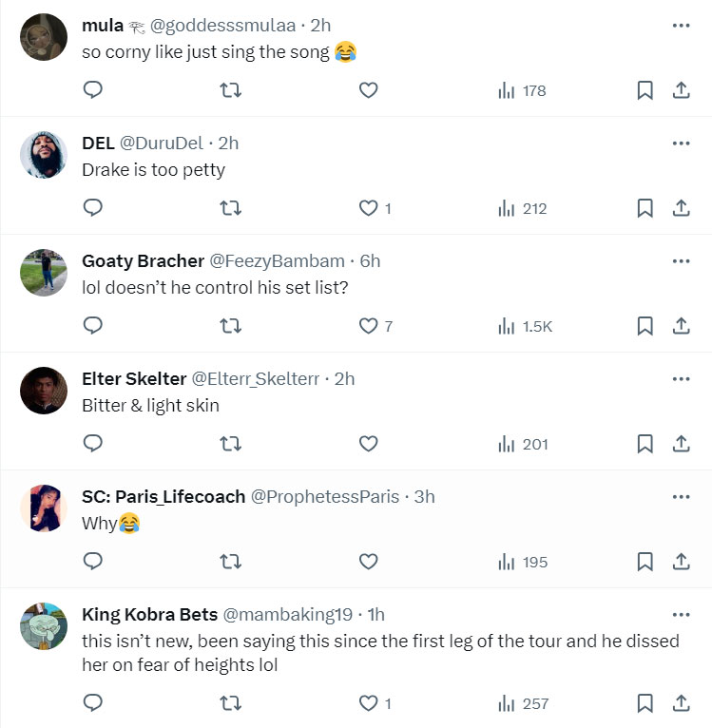Like Goaty Bracher's set list tweet
Screen dimensions: 712x728
point(369,326)
